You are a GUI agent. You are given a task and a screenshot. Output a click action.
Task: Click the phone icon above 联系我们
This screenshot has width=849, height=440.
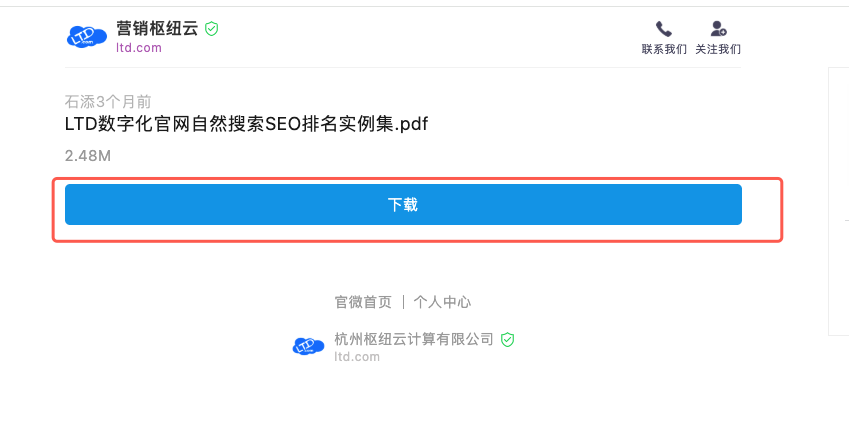[663, 29]
